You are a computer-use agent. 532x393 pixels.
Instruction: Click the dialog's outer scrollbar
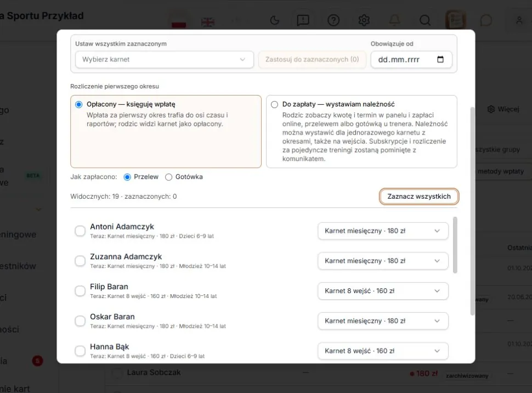[x=472, y=211]
